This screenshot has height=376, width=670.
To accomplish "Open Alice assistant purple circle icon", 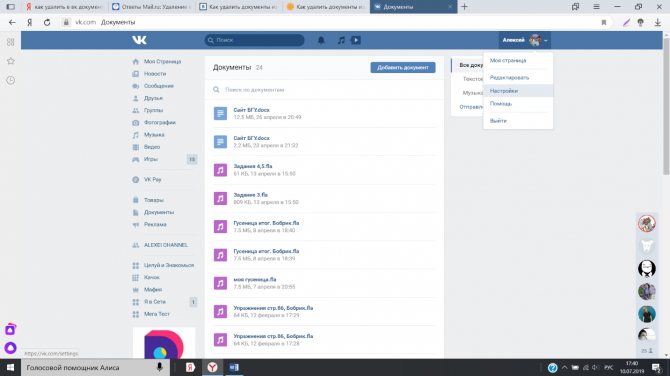I will (10, 348).
